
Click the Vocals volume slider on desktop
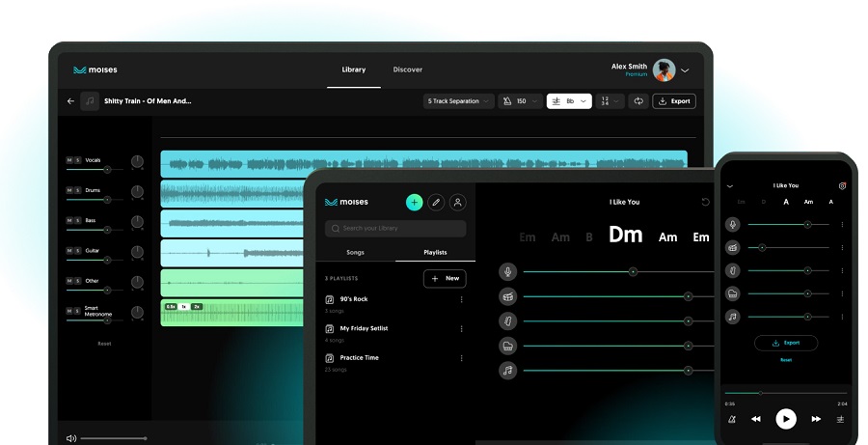point(95,170)
